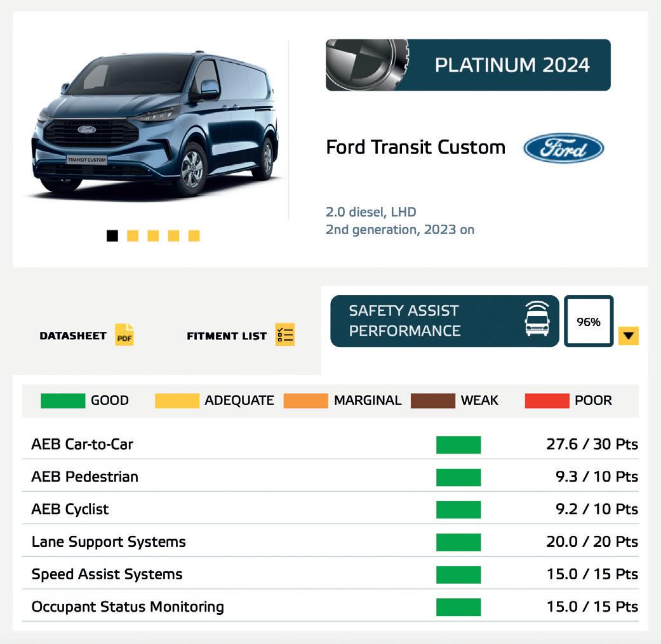661x644 pixels.
Task: Click the DATASHEET link text
Action: 73,336
